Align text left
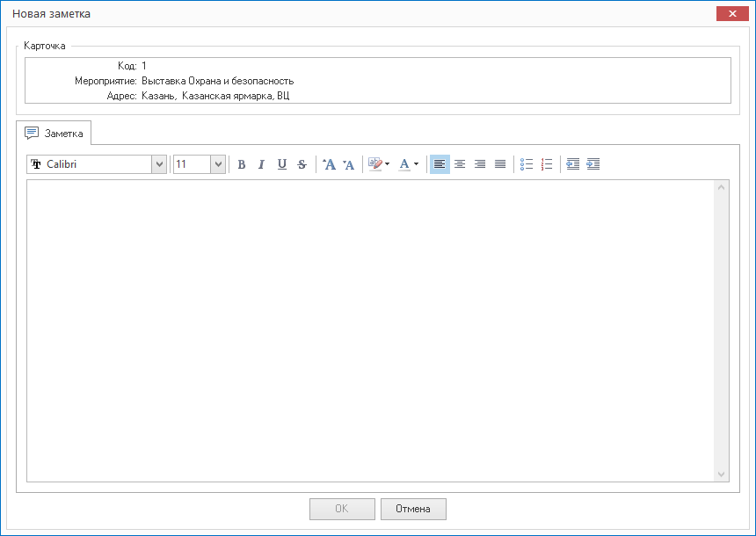Viewport: 756px width, 536px height. 440,164
